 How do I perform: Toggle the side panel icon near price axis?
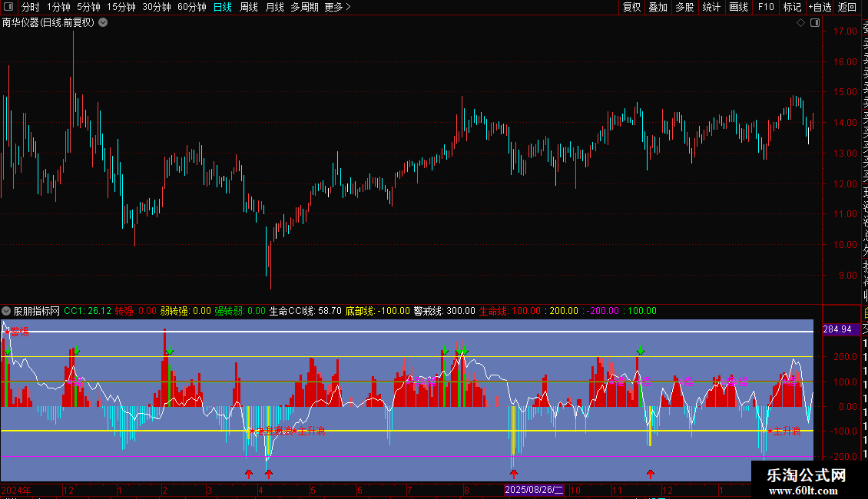coord(815,23)
